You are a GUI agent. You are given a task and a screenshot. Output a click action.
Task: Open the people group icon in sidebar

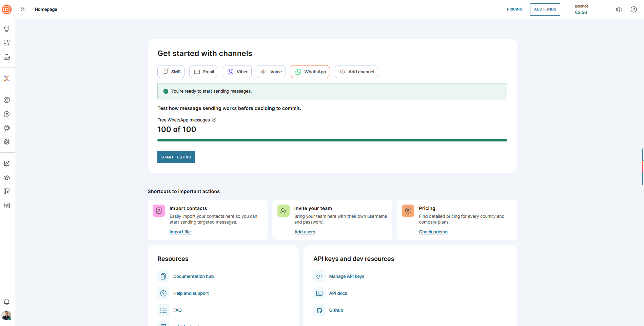(x=7, y=177)
